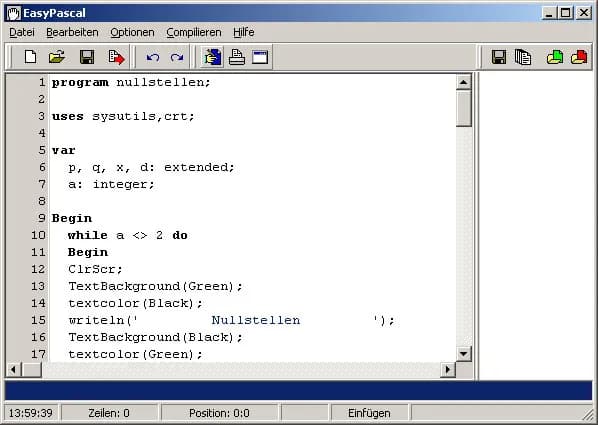
Task: Undo the last edit
Action: click(x=153, y=58)
